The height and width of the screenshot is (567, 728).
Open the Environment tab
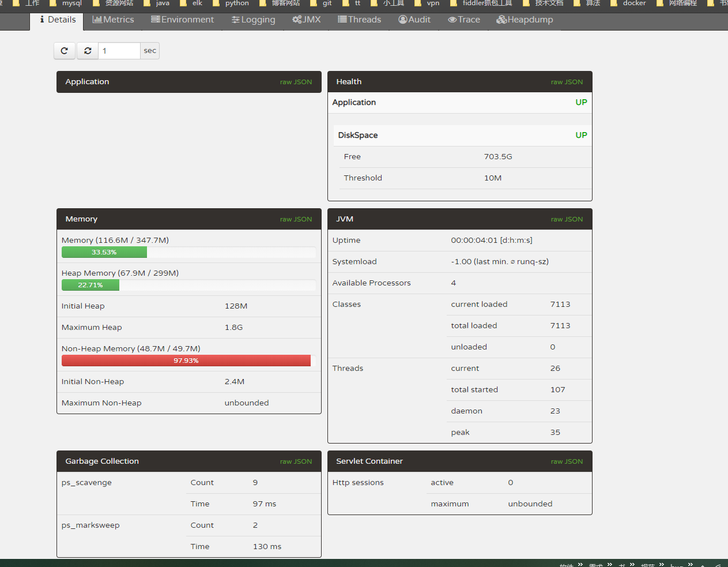(182, 20)
